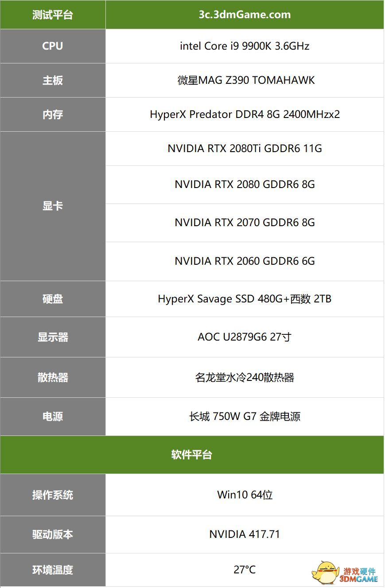Image resolution: width=385 pixels, height=588 pixels.
Task: Click the 软件平台 section header
Action: click(192, 455)
